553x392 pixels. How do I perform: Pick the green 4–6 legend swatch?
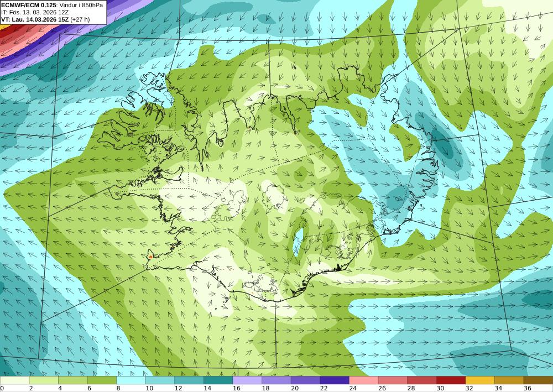72,380
